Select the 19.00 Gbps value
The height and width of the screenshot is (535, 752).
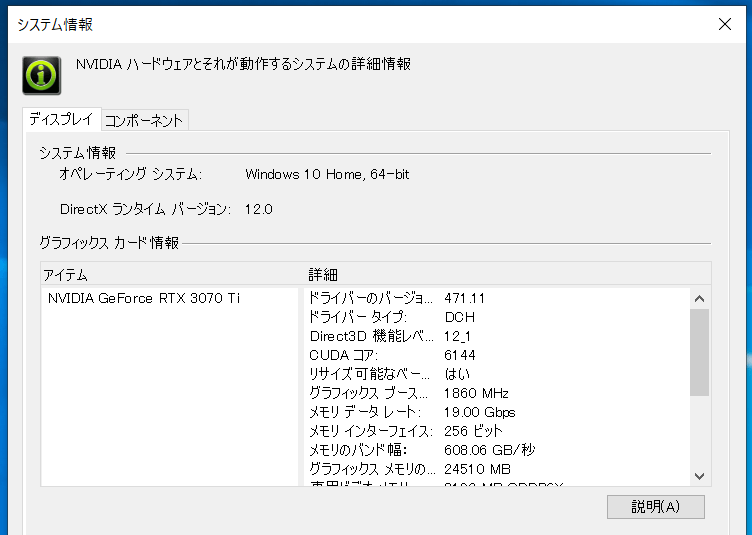(x=480, y=412)
